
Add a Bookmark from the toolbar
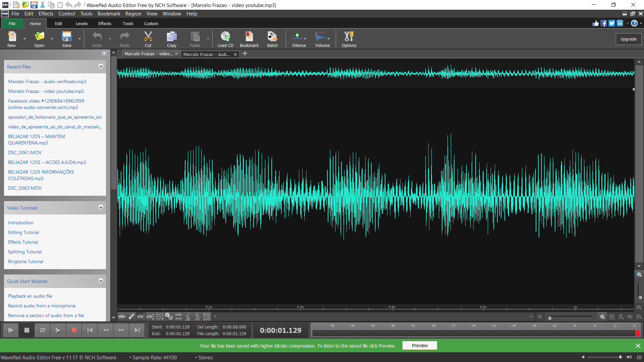tap(249, 39)
